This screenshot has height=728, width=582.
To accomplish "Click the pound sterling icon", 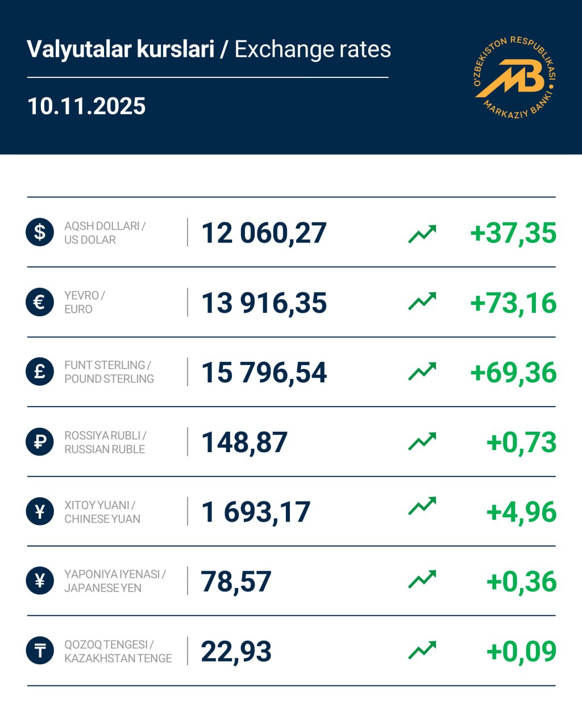I will click(40, 372).
